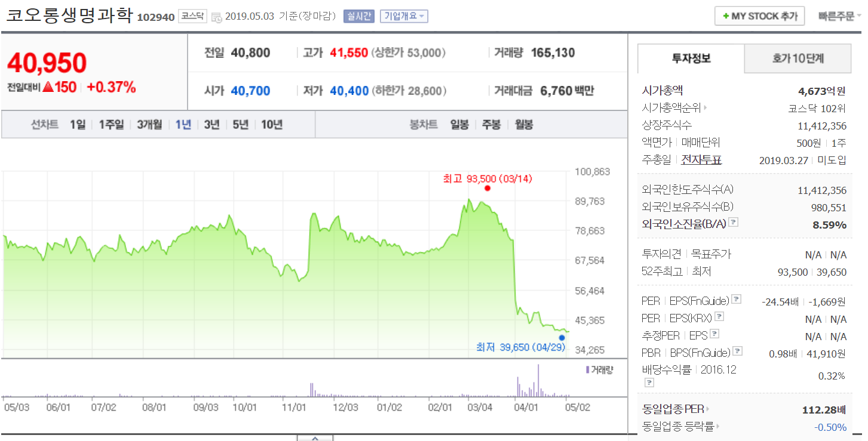Screen dimensions: 868x441
Task: Select the 5년 line chart period
Action: [240, 125]
